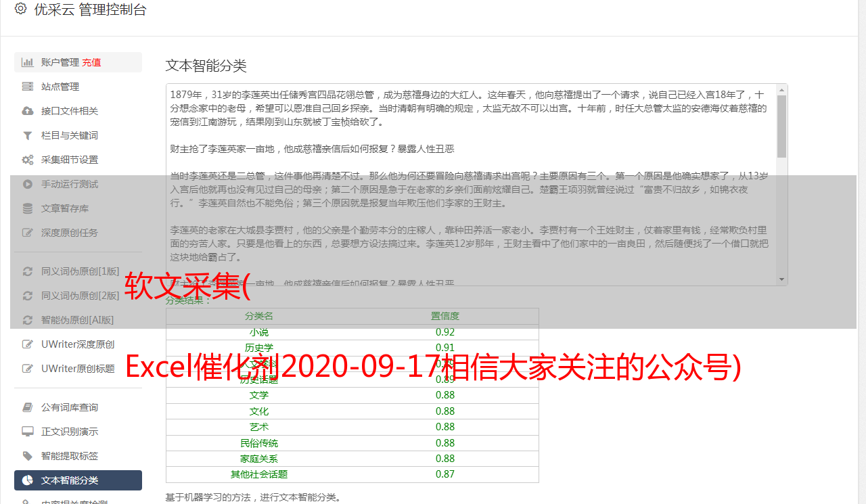Click the 0.88 value in the 艺术 row

445,427
